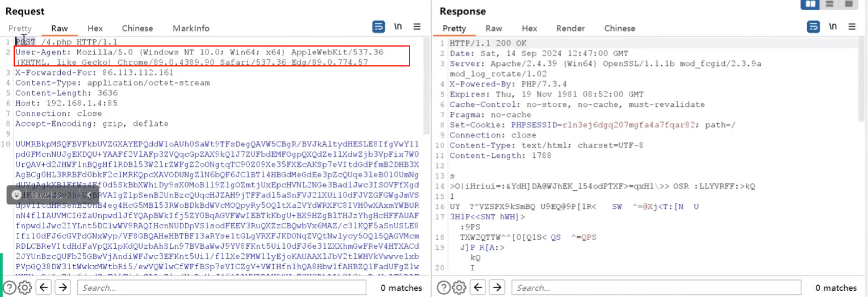Click the Request panel title
This screenshot has height=297, width=868.
tap(25, 11)
